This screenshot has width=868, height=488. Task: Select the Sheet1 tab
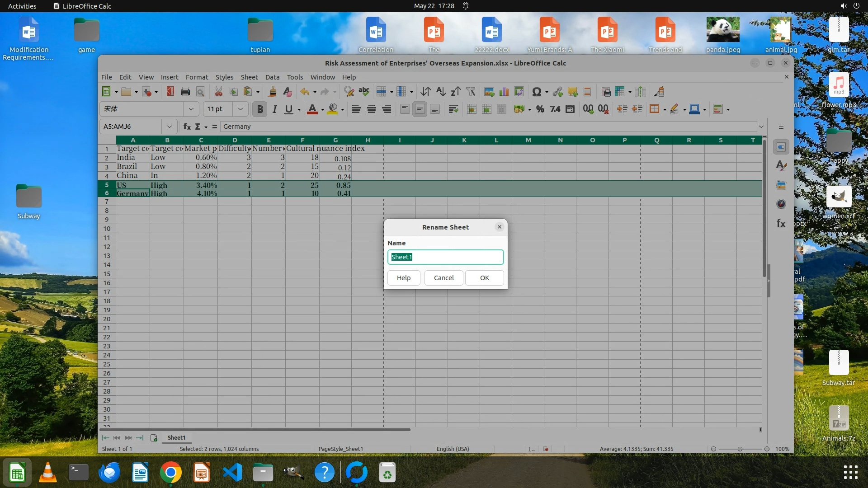coord(176,437)
